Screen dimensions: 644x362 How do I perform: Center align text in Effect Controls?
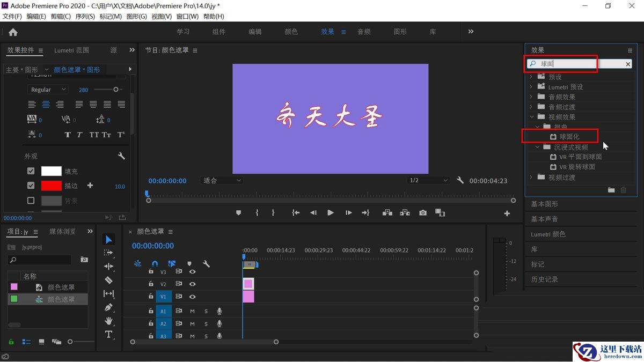click(46, 104)
